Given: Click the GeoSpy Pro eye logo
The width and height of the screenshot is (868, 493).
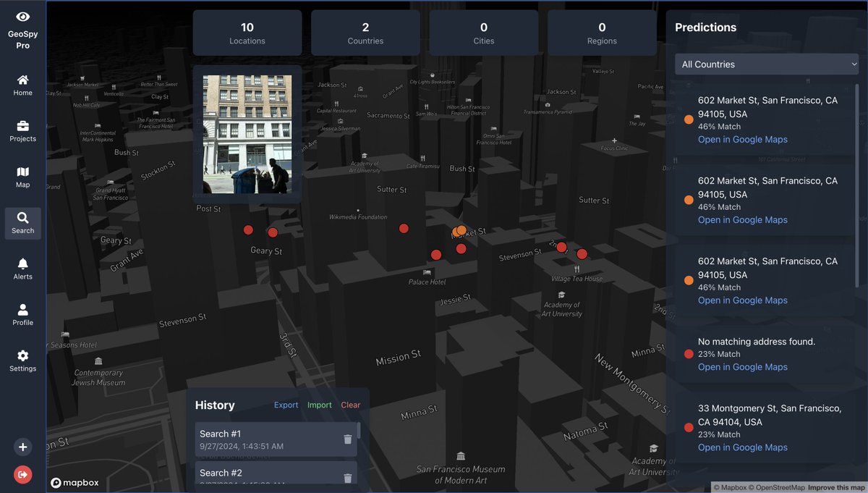Looking at the screenshot, I should point(23,17).
